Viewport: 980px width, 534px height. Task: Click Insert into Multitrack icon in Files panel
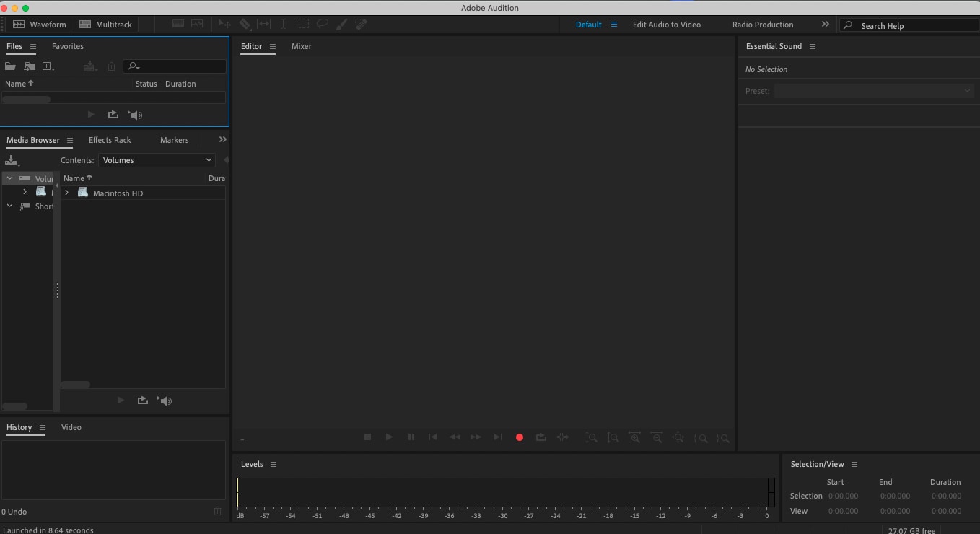(x=90, y=66)
